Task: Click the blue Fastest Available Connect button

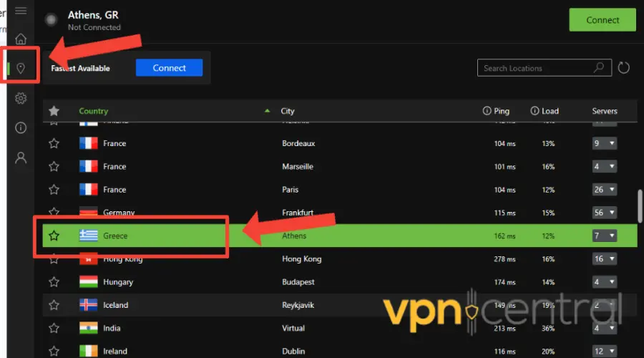Action: pyautogui.click(x=169, y=68)
